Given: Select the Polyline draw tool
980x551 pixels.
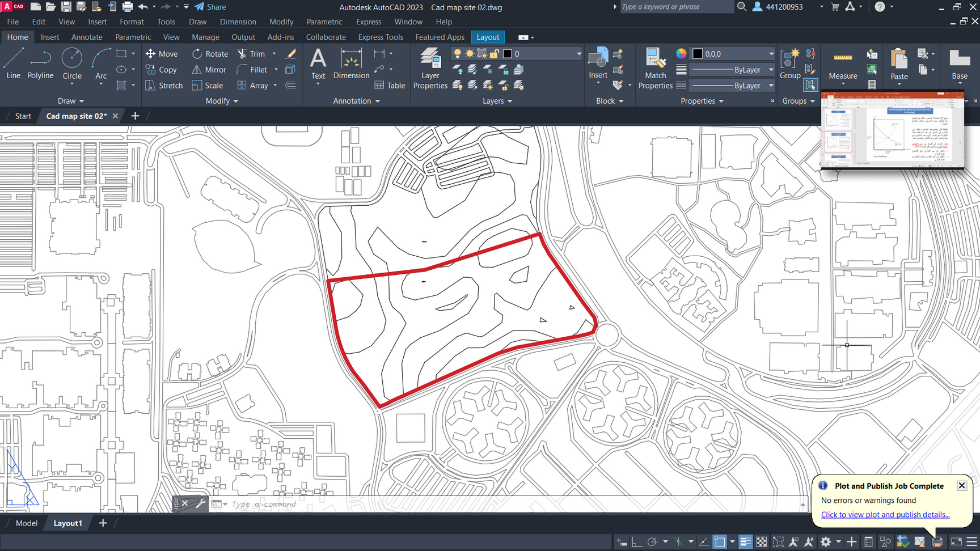Looking at the screenshot, I should point(40,64).
